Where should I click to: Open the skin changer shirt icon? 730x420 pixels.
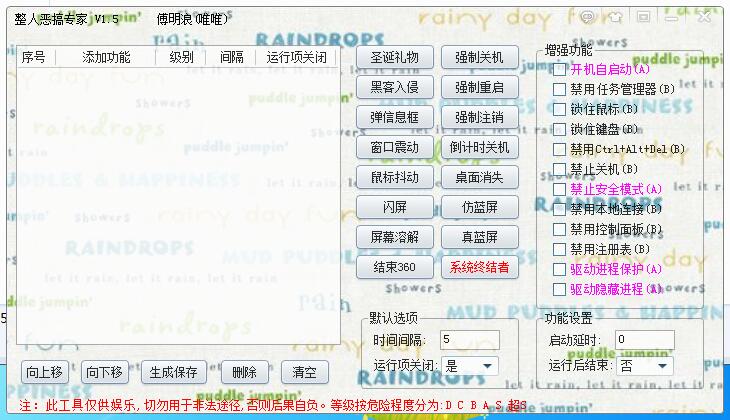616,17
